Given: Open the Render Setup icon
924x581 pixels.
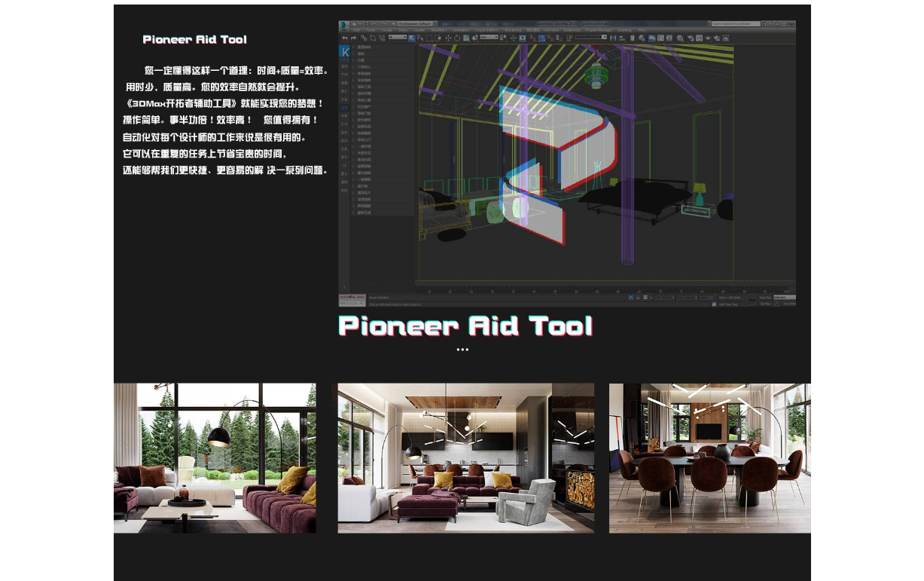Looking at the screenshot, I should [691, 38].
